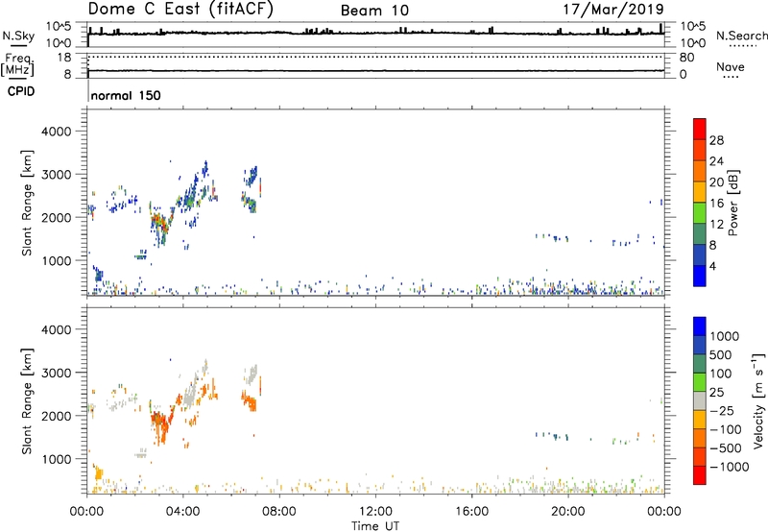Click the "1000" velocity colorbar tick
Viewport: 768px width, 532px height.
pos(725,336)
